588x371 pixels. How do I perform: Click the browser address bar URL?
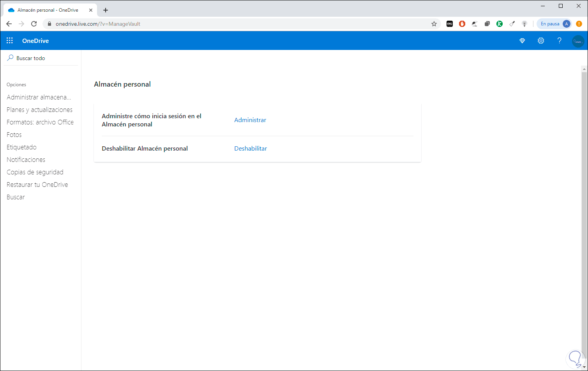coord(98,24)
